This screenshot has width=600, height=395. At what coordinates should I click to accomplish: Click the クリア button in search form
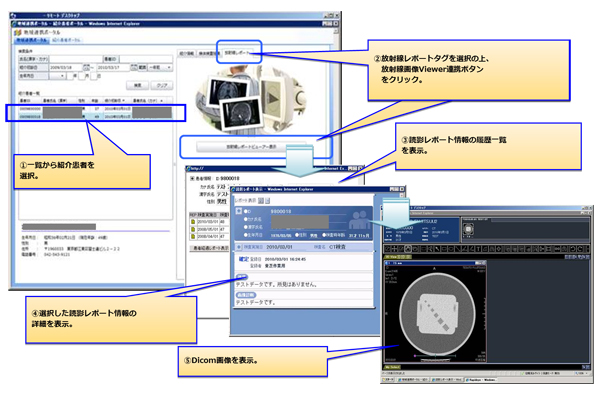162,85
